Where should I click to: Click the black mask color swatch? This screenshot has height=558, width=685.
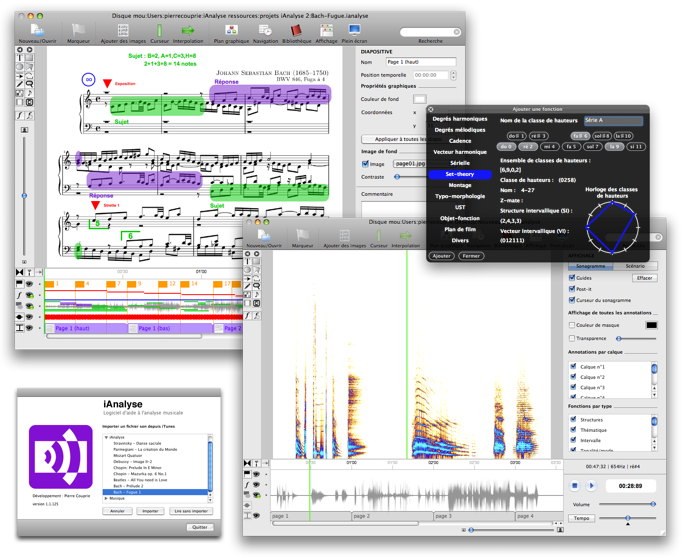[651, 325]
